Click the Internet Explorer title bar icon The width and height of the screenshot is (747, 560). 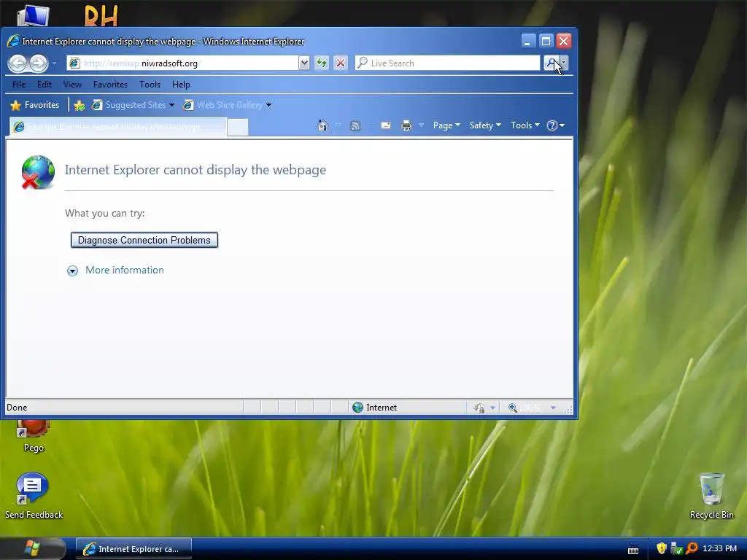(x=13, y=42)
